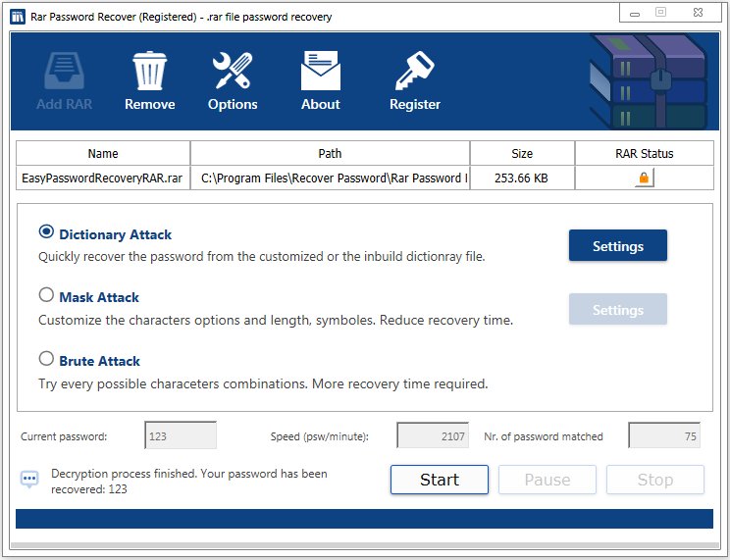Click the speech bubble message icon

pyautogui.click(x=29, y=480)
